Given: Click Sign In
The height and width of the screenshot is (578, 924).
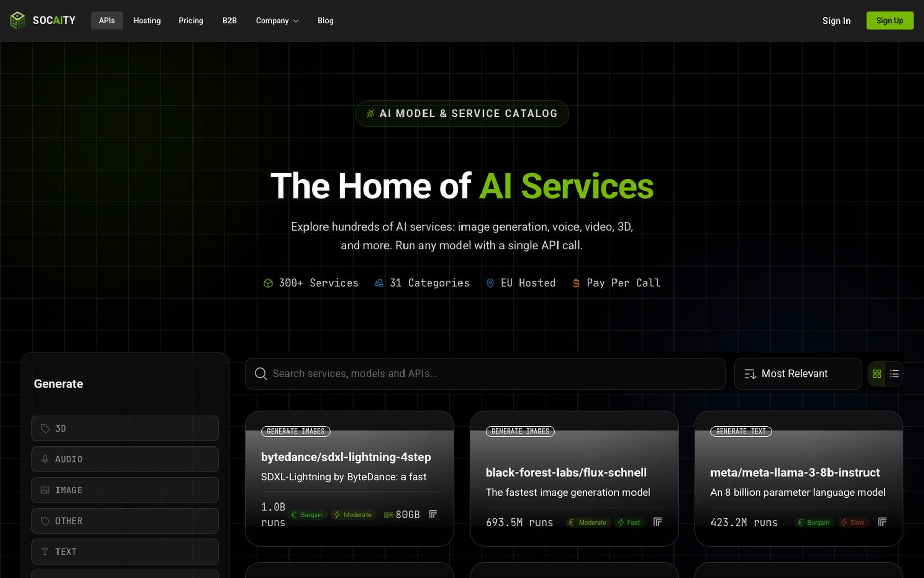Looking at the screenshot, I should [836, 21].
